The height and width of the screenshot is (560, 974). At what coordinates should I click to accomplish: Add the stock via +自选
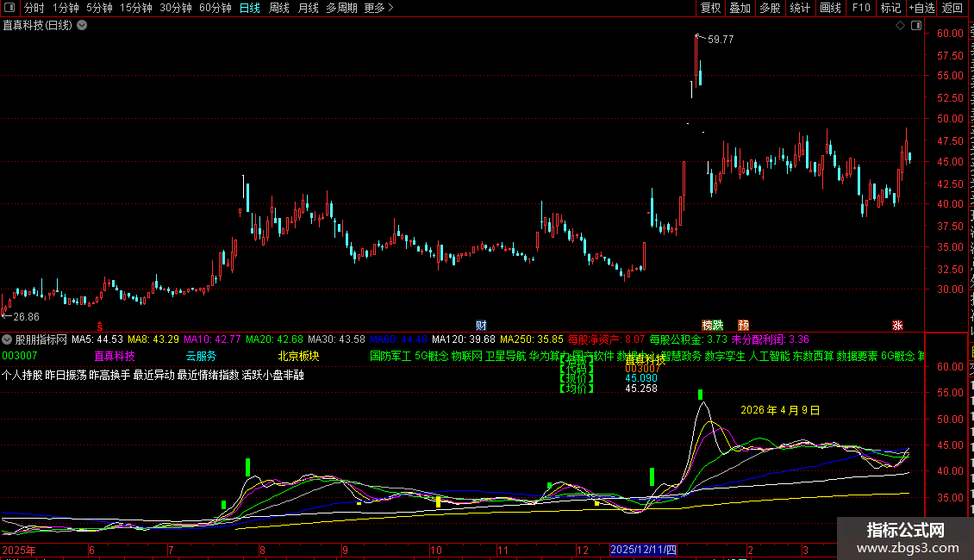[x=920, y=9]
